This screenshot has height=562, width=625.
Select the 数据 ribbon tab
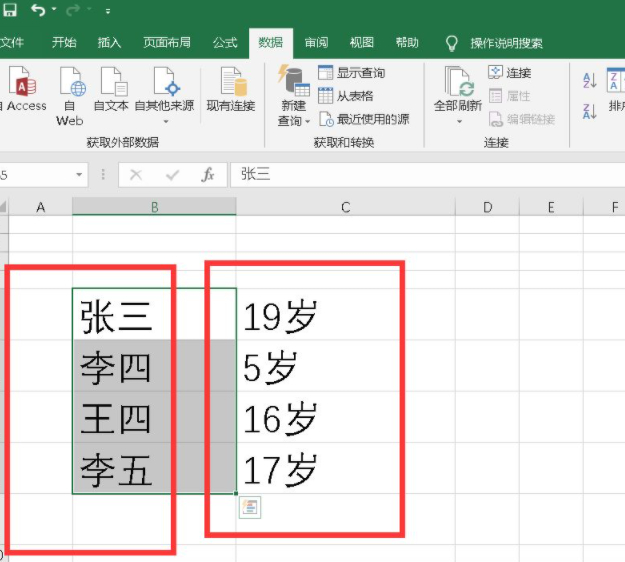tap(271, 42)
